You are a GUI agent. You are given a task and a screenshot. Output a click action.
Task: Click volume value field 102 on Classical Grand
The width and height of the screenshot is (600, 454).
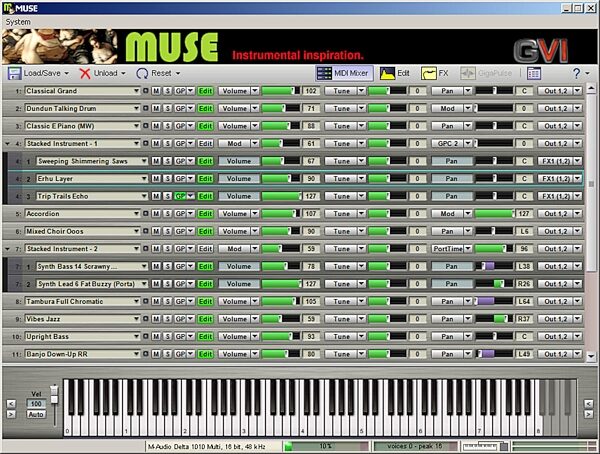[x=311, y=91]
